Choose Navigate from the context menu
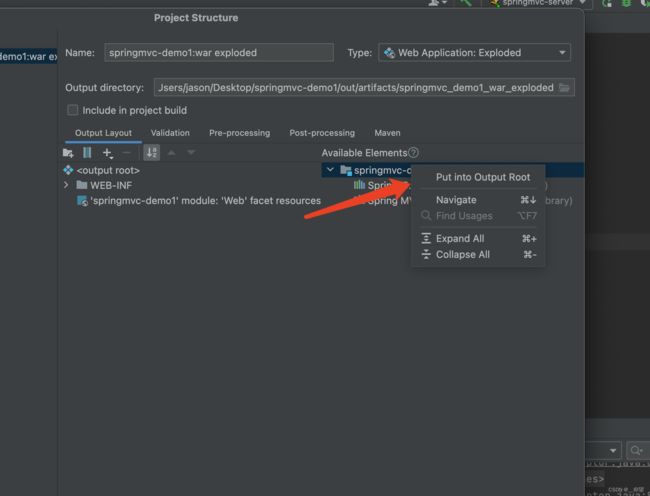The width and height of the screenshot is (650, 496). pos(478,200)
